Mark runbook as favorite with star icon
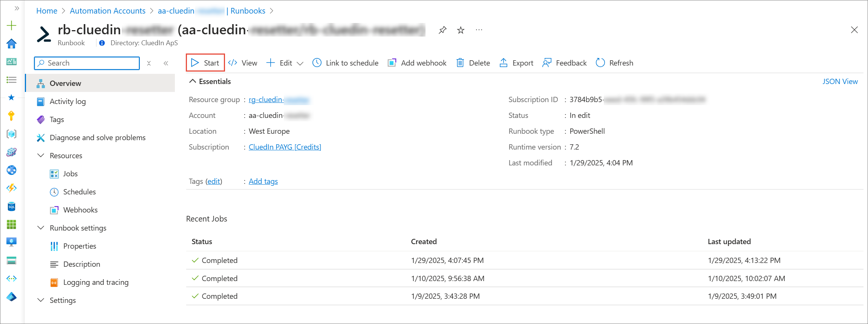 point(461,30)
